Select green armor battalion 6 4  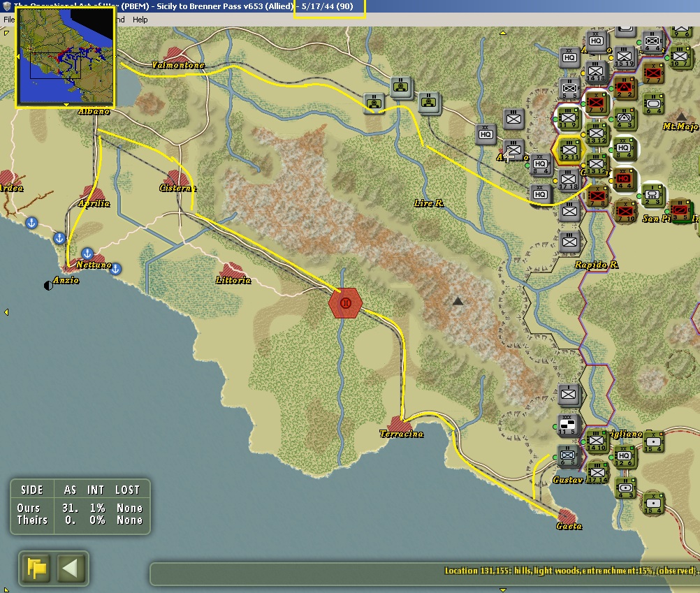click(653, 104)
